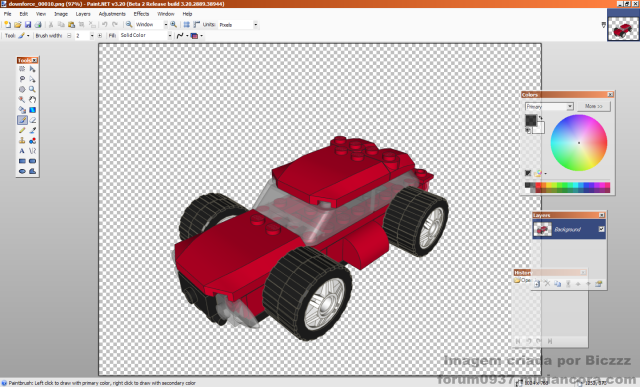Select the Rectangle Select tool

22,69
